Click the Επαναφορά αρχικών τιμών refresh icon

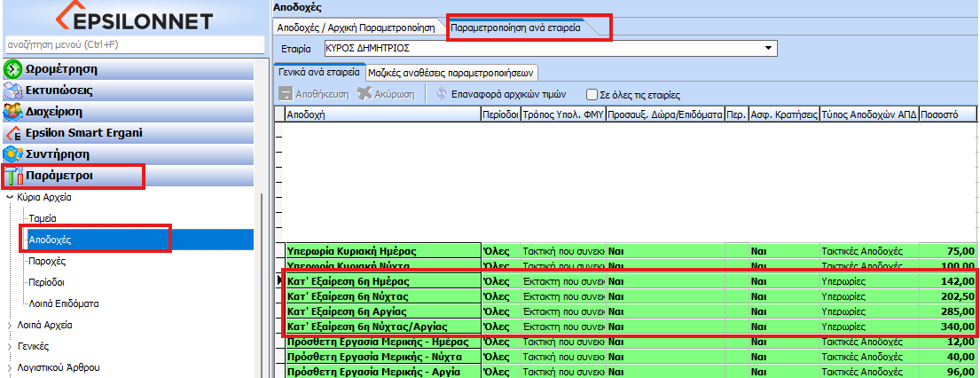[x=442, y=95]
